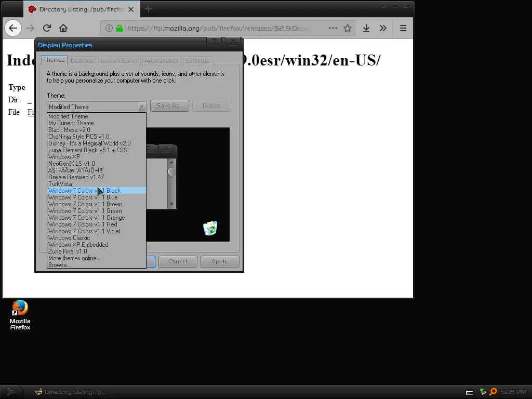The image size is (532, 399).
Task: Choose the Browse option in theme list
Action: 97,265
